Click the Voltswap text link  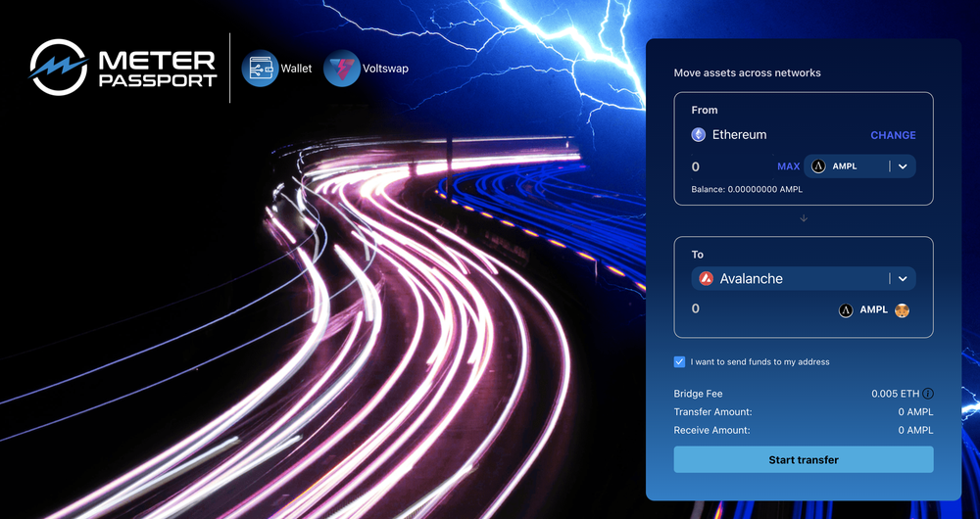click(x=385, y=69)
